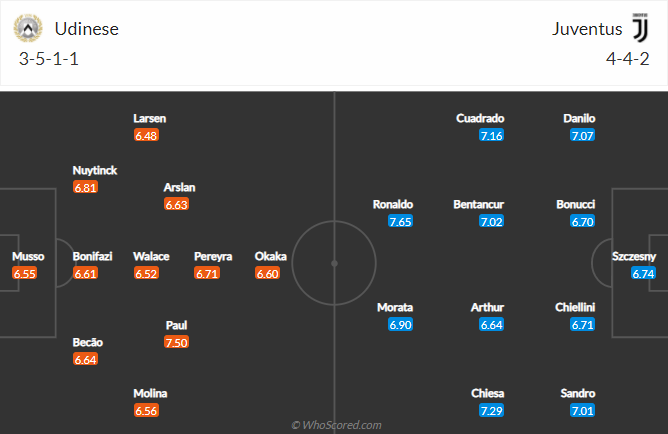Open the Juventus team name link

tap(584, 28)
